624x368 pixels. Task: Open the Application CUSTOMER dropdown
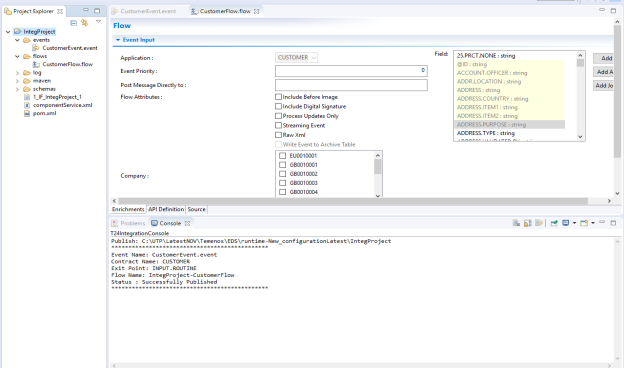(x=296, y=58)
